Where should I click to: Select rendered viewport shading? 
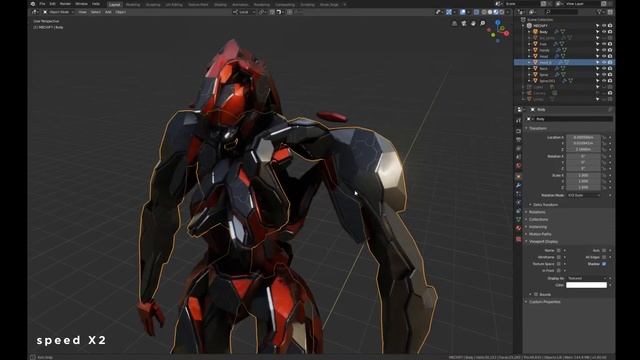pyautogui.click(x=501, y=12)
